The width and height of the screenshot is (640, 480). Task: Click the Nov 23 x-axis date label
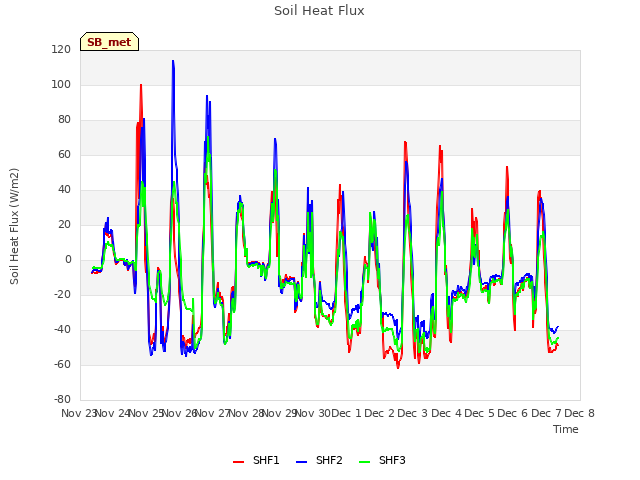(x=78, y=413)
